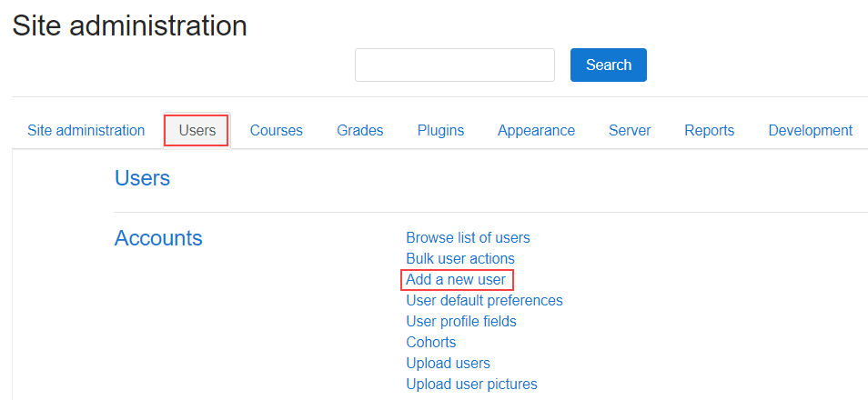Click Add a new user link
The width and height of the screenshot is (868, 400).
456,279
